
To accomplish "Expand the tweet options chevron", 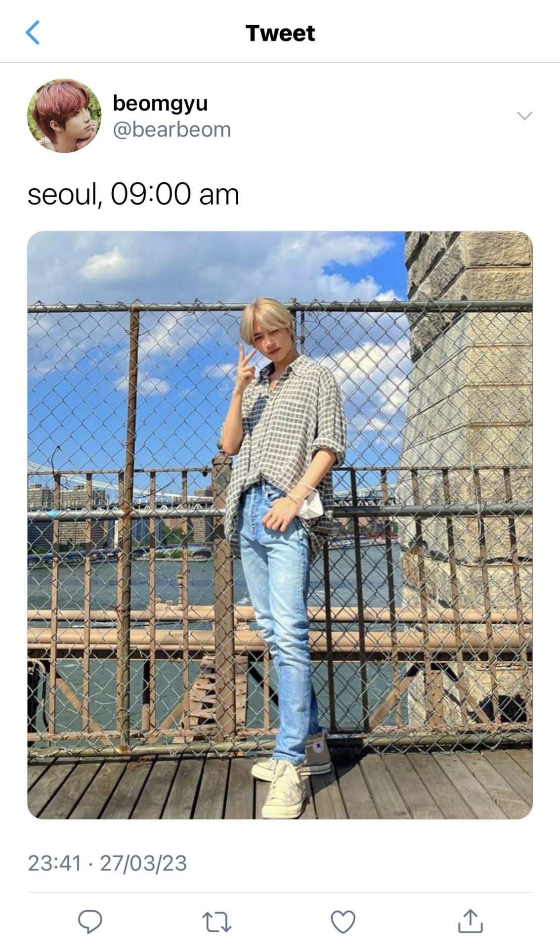I will (524, 116).
